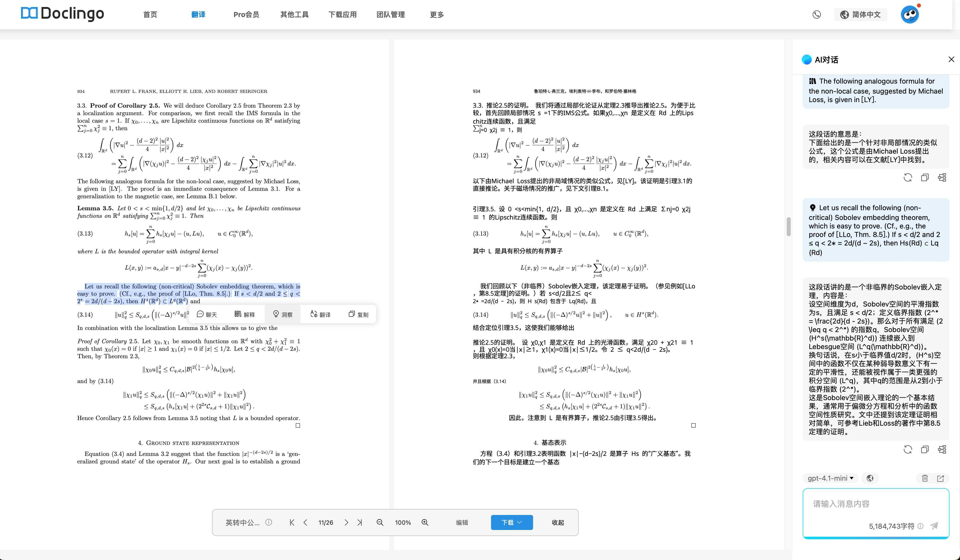Screen dimensions: 960x560
Task: Choose 聊天 chat in the popup toolbar
Action: 207,315
